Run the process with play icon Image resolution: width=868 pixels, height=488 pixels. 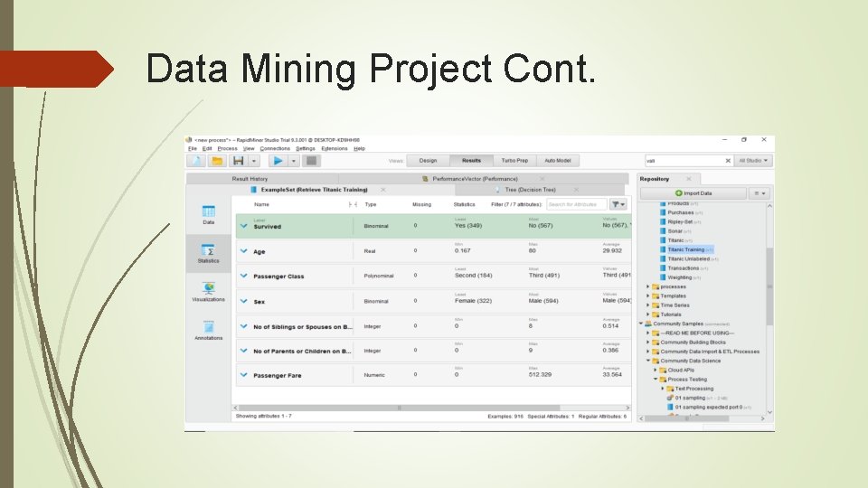[x=278, y=161]
